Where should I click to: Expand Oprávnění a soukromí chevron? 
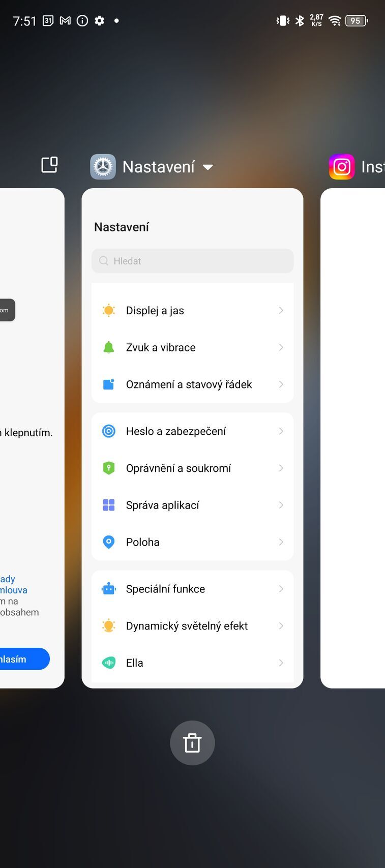pyautogui.click(x=281, y=468)
